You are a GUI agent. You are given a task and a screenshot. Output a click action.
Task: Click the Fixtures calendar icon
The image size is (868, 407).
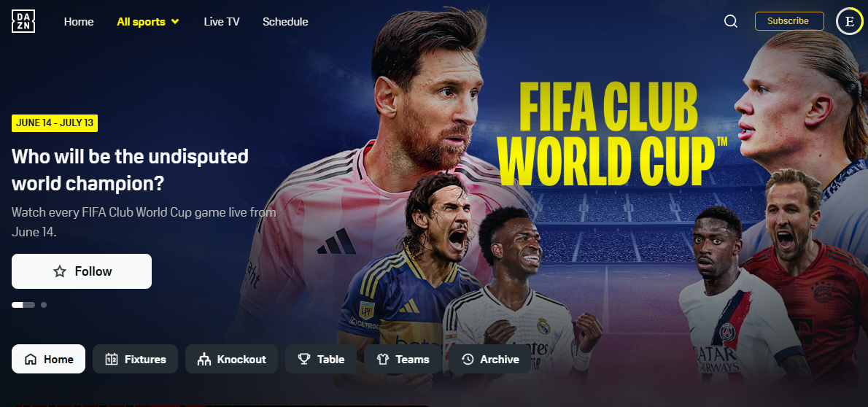(112, 360)
